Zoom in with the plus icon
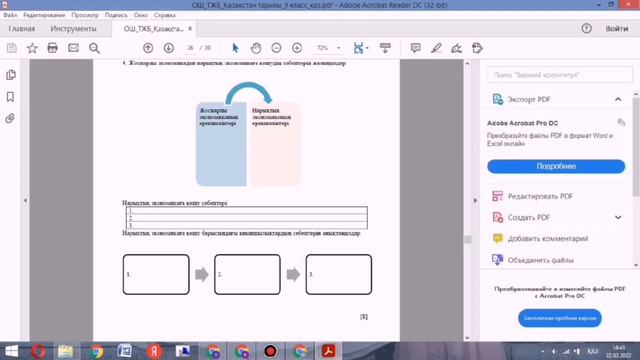The width and height of the screenshot is (640, 360). [297, 48]
